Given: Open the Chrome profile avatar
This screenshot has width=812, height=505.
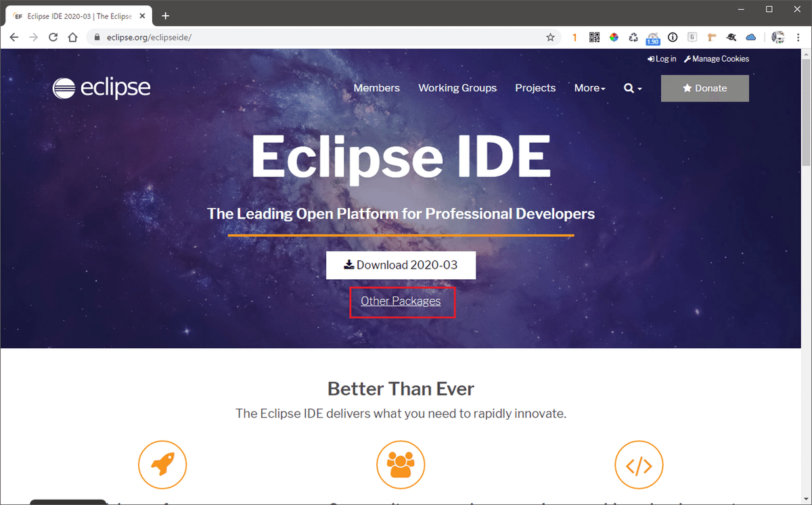Looking at the screenshot, I should [x=778, y=37].
